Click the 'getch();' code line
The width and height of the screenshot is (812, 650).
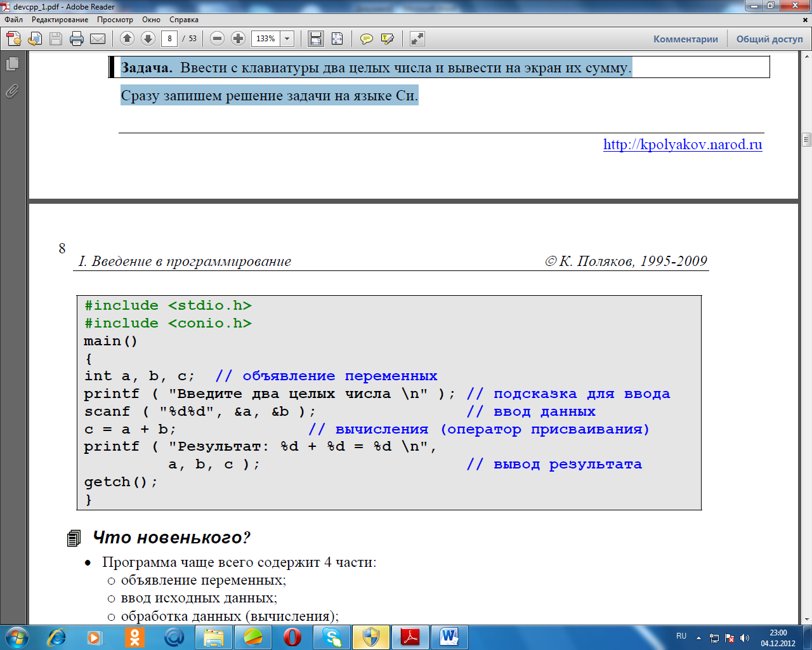pos(121,482)
